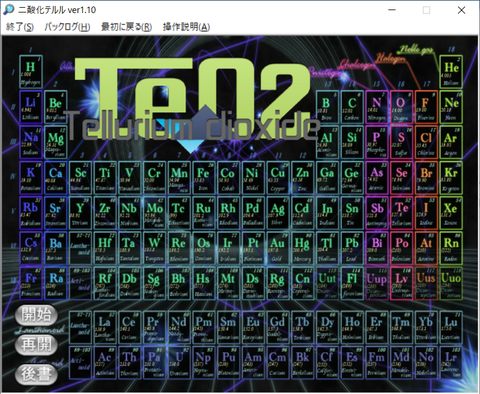The height and width of the screenshot is (394, 480).
Task: Click the Iron (Fe) element tile
Action: click(204, 178)
